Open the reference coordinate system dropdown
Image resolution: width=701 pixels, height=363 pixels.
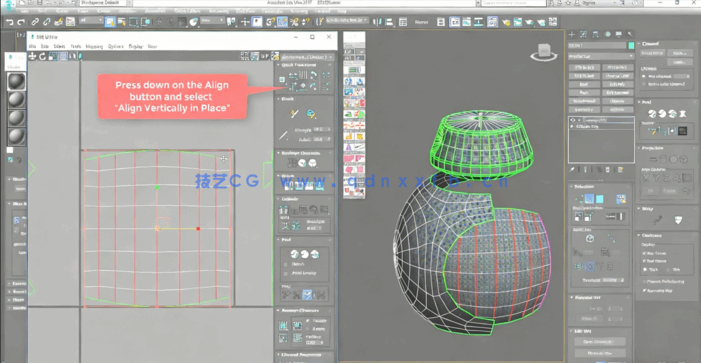tap(212, 21)
